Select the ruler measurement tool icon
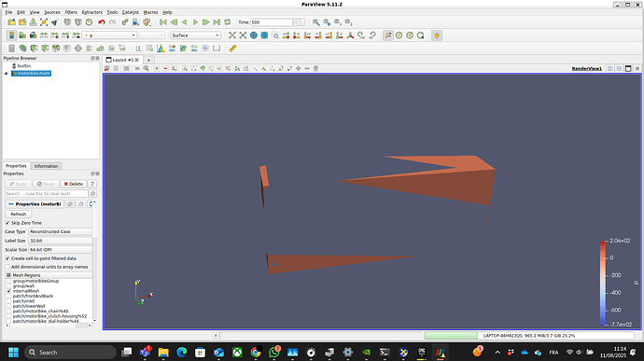644x361 pixels. (232, 49)
